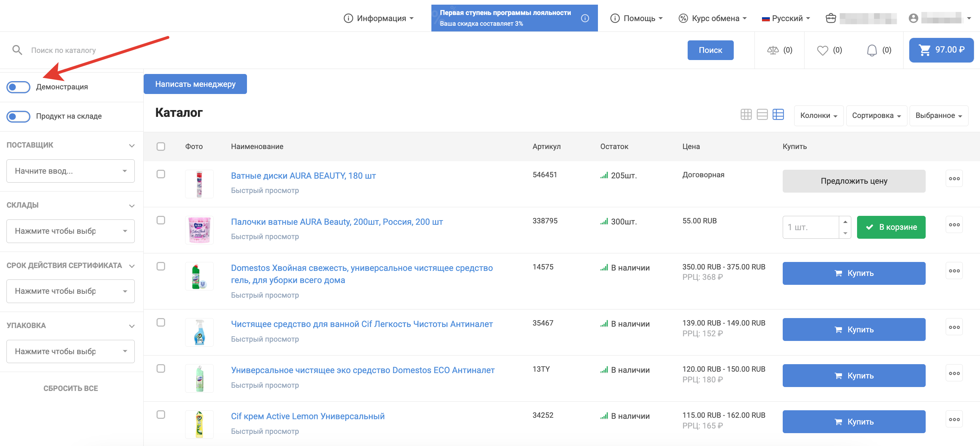Open more options for Ватные диски row
This screenshot has width=980, height=446.
click(x=954, y=178)
